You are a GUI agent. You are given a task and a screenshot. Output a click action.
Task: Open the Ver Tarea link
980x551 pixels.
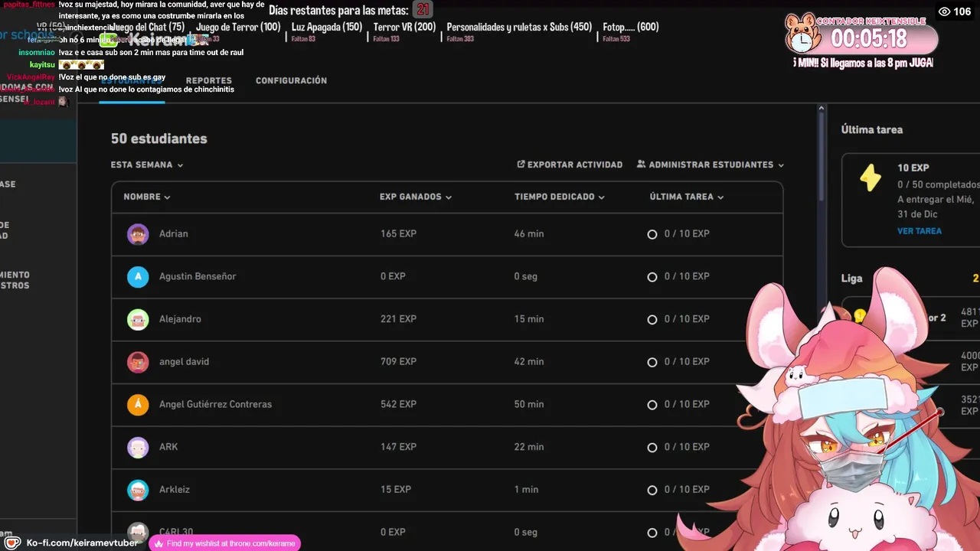click(x=920, y=231)
